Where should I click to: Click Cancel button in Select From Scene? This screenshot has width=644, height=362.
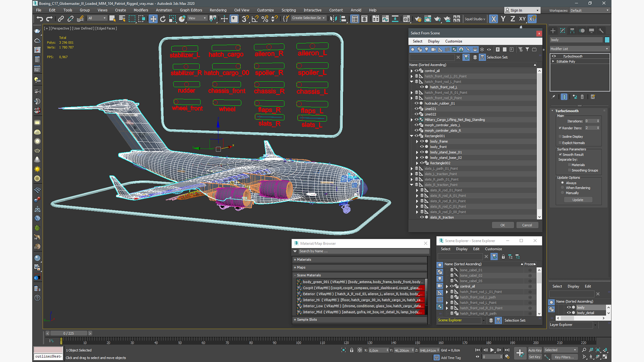pyautogui.click(x=527, y=225)
